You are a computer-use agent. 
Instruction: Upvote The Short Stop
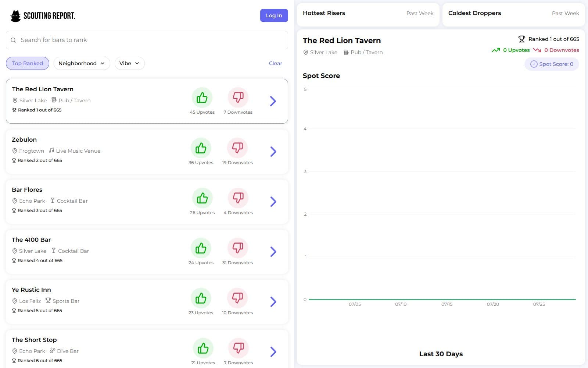tap(203, 348)
